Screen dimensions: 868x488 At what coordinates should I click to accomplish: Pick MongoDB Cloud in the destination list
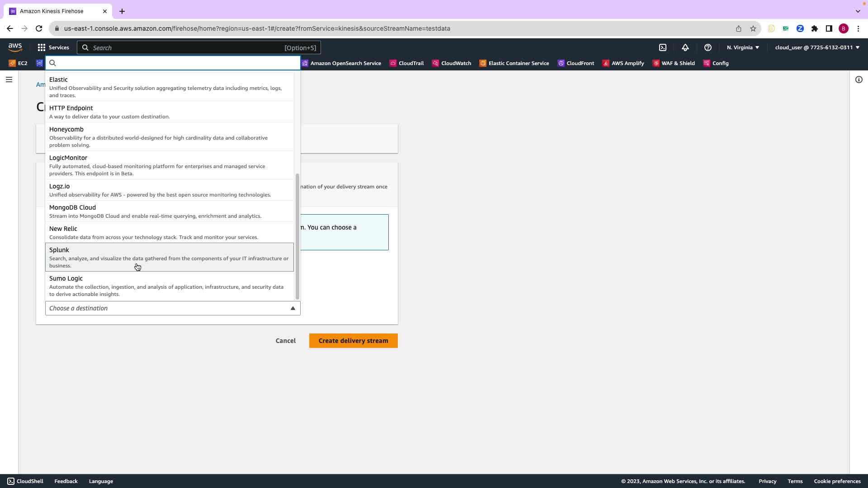pyautogui.click(x=169, y=211)
